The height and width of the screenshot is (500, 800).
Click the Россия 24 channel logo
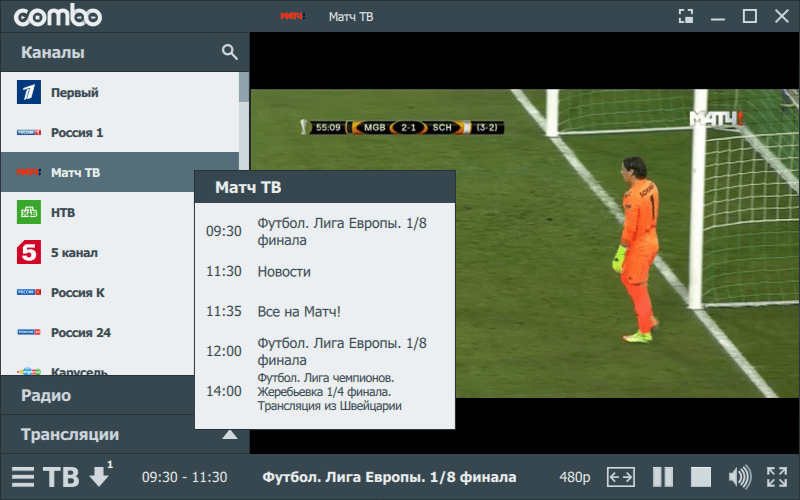[x=29, y=332]
